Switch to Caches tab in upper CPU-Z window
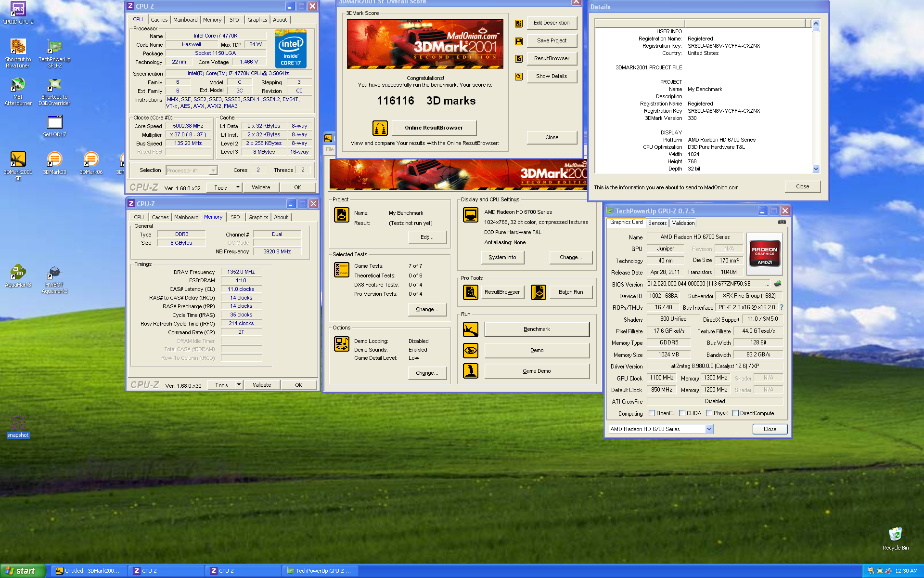924x578 pixels. coord(159,20)
